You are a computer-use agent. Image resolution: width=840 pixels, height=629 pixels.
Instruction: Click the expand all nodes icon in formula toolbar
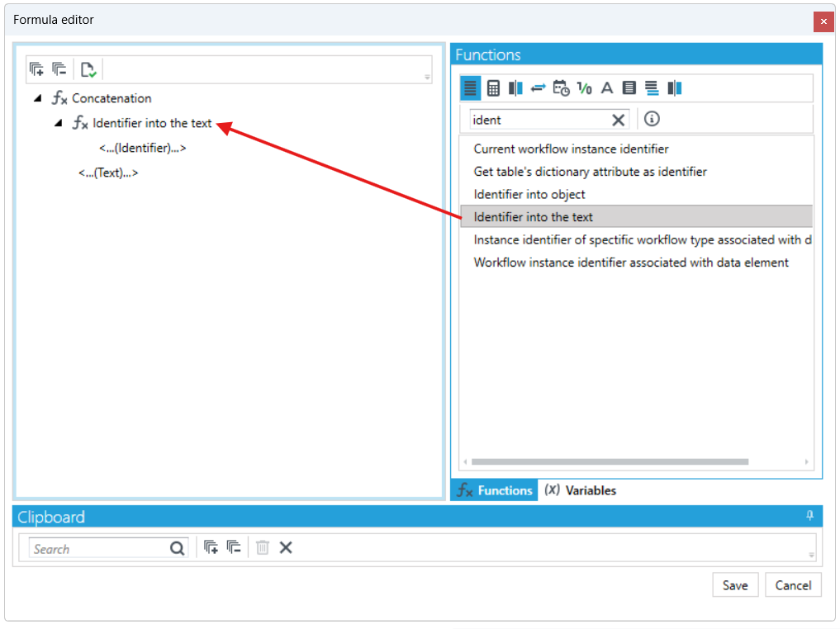(x=36, y=69)
